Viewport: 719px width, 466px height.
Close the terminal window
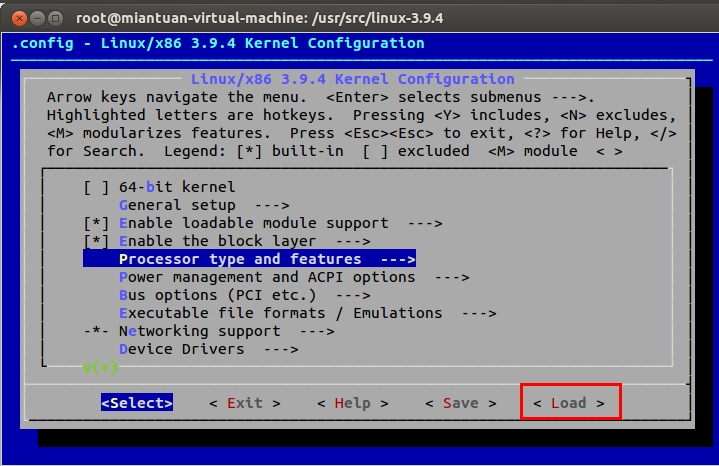pos(19,18)
